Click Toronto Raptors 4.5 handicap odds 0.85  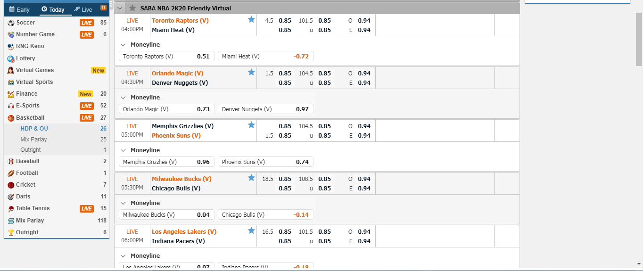[285, 21]
